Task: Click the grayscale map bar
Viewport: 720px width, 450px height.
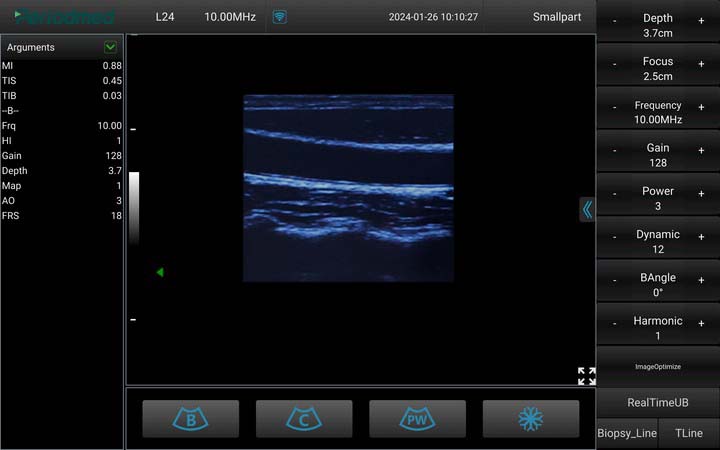Action: 134,207
